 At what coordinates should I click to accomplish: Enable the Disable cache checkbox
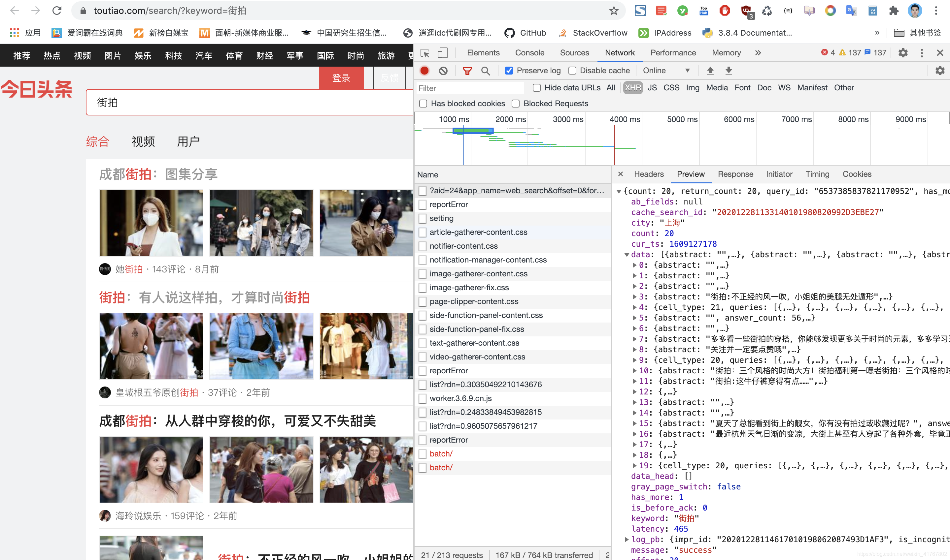coord(572,71)
